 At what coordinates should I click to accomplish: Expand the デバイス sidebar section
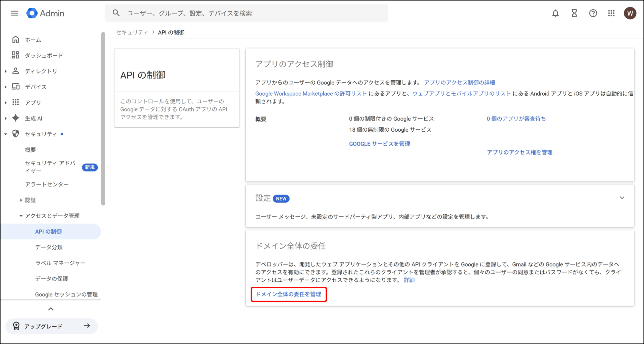[6, 87]
